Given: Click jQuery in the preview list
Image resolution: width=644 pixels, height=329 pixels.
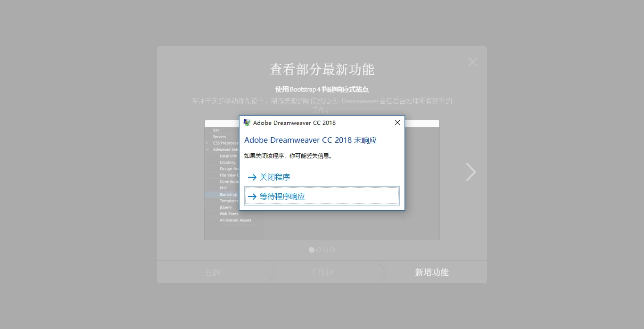Looking at the screenshot, I should point(225,207).
